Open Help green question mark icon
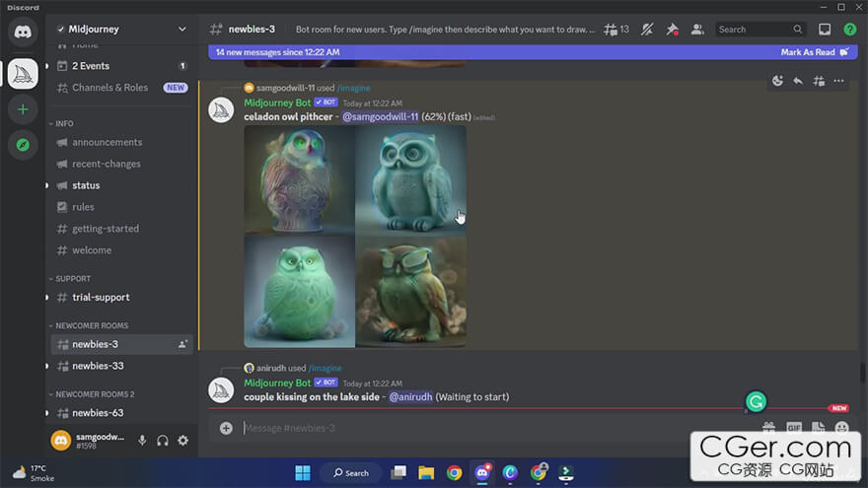The height and width of the screenshot is (488, 868). (849, 30)
